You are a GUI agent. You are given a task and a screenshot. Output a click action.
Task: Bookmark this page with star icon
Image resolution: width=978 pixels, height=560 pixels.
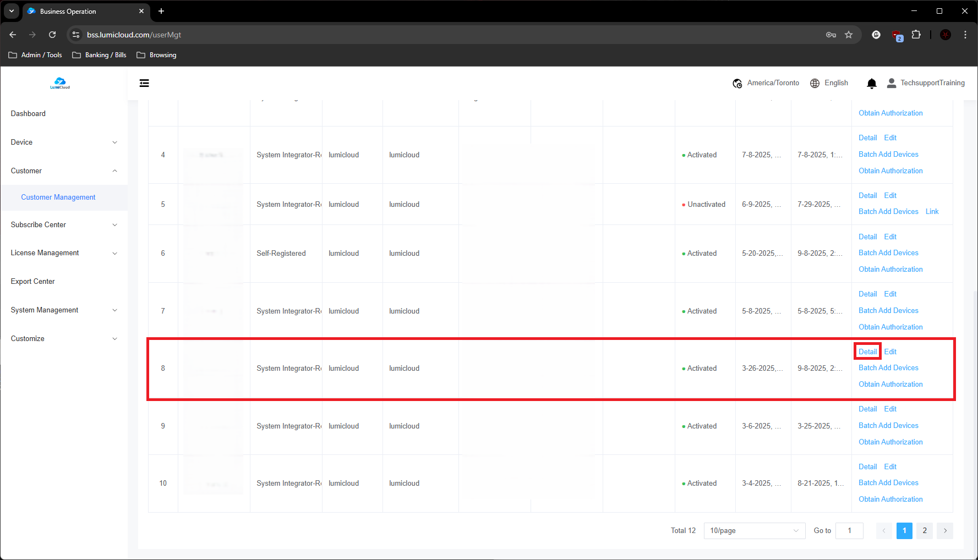coord(849,35)
